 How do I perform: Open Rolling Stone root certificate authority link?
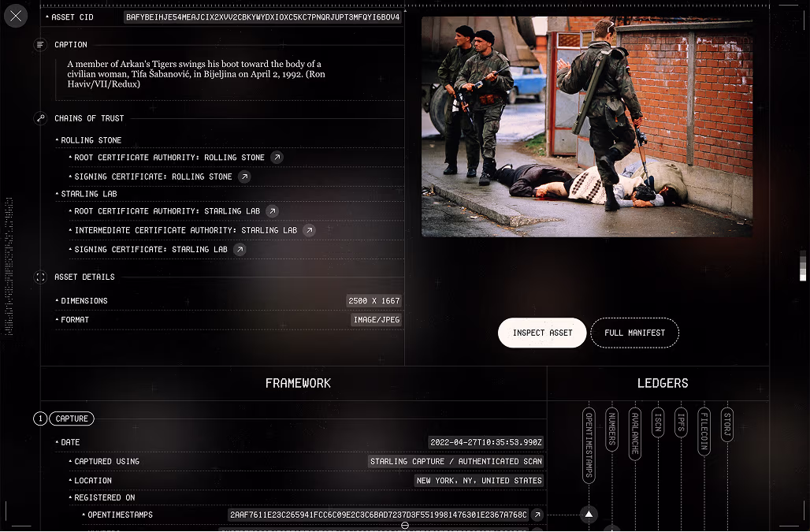coord(277,158)
